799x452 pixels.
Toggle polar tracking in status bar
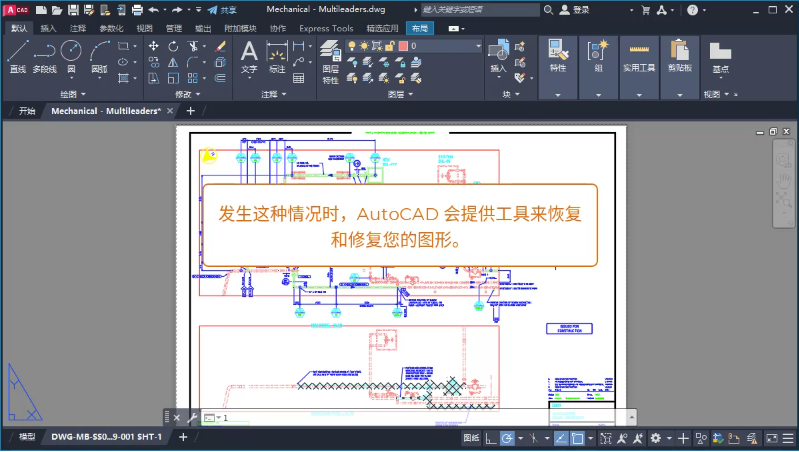[507, 438]
